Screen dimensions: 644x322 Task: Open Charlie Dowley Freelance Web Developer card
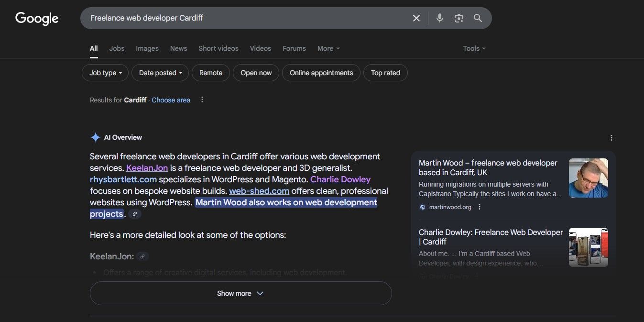point(491,237)
